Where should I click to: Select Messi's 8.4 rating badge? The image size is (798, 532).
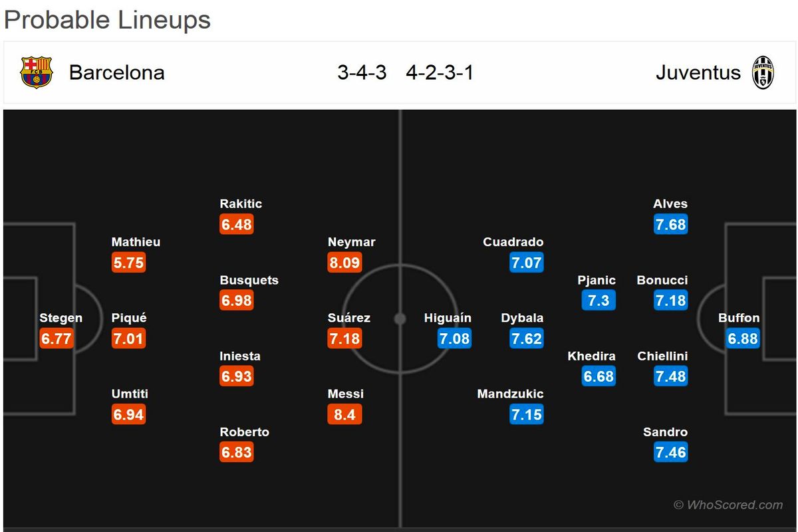tap(344, 415)
